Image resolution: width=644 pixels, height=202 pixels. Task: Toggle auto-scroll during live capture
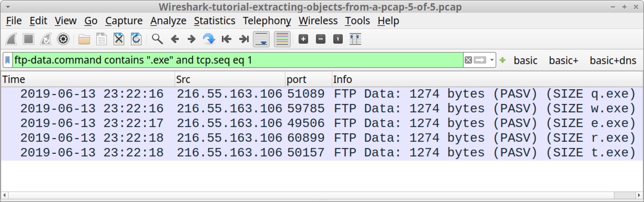click(x=261, y=39)
